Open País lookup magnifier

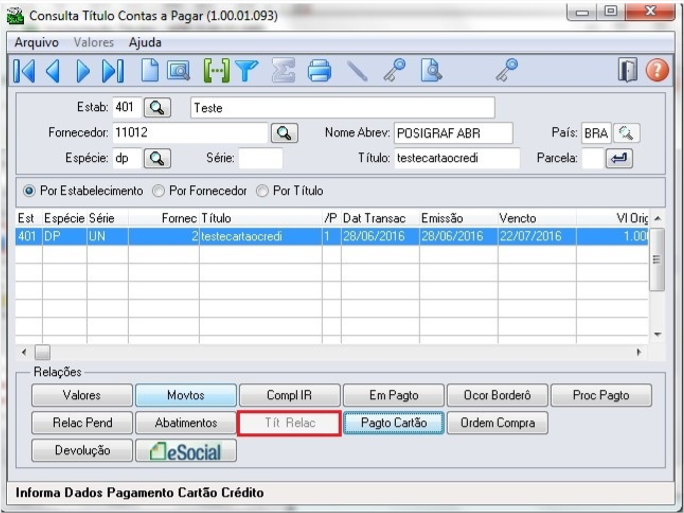pos(626,133)
